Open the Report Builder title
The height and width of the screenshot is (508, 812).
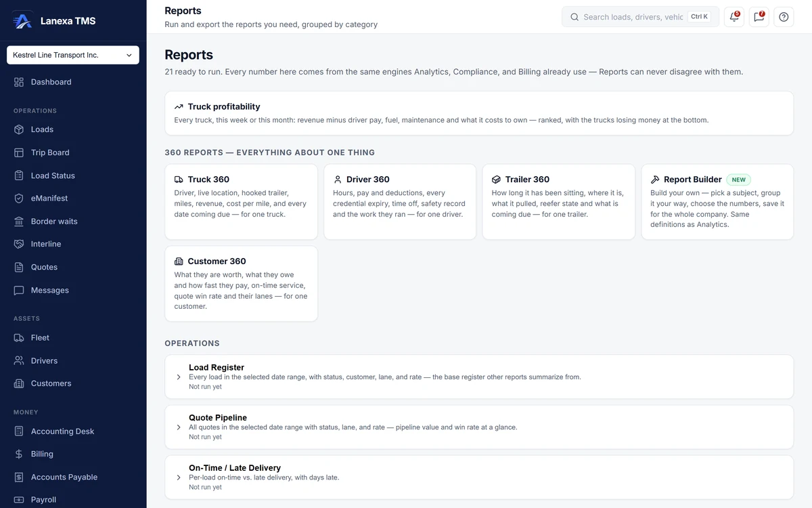pyautogui.click(x=693, y=179)
